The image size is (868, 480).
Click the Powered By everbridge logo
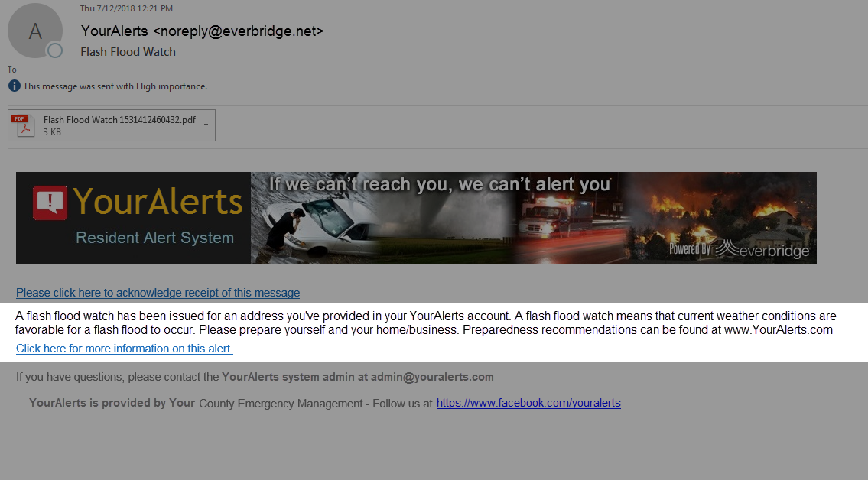[739, 249]
